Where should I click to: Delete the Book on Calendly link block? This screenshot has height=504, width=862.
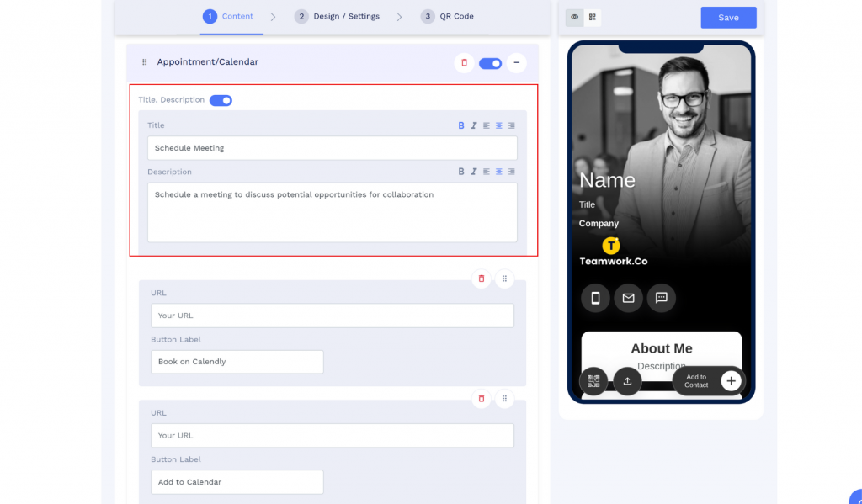[x=482, y=279]
